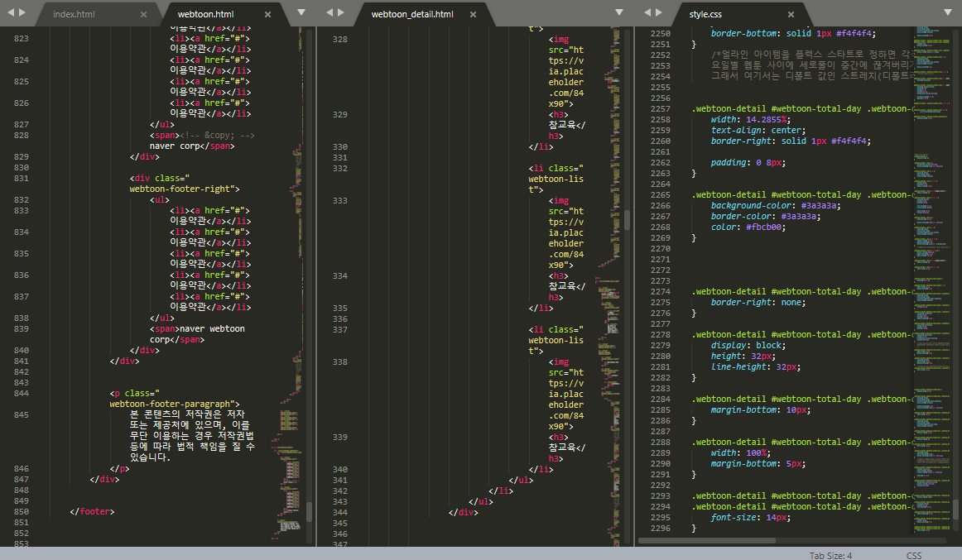Click line number 2257 in style.css gutter

click(661, 109)
